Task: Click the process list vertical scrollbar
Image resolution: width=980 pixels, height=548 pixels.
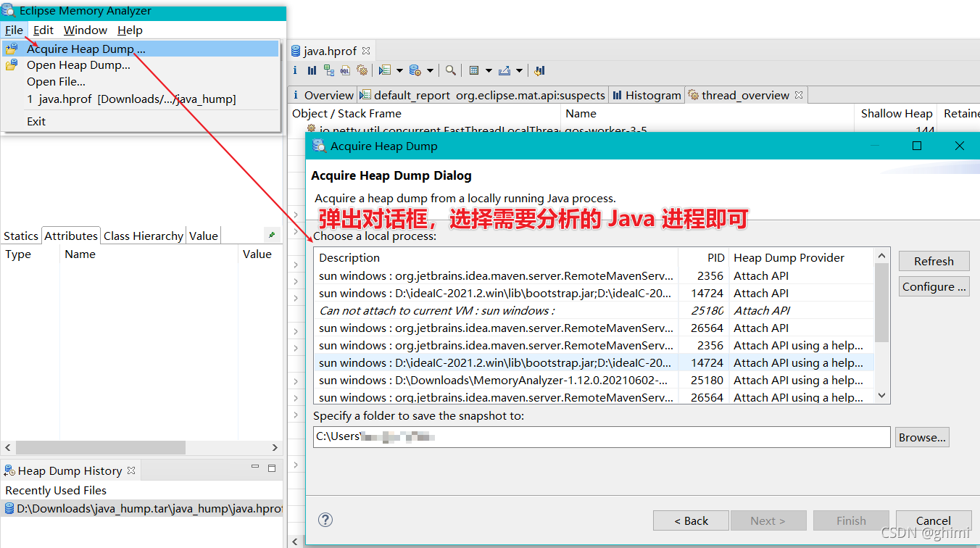Action: pyautogui.click(x=882, y=302)
